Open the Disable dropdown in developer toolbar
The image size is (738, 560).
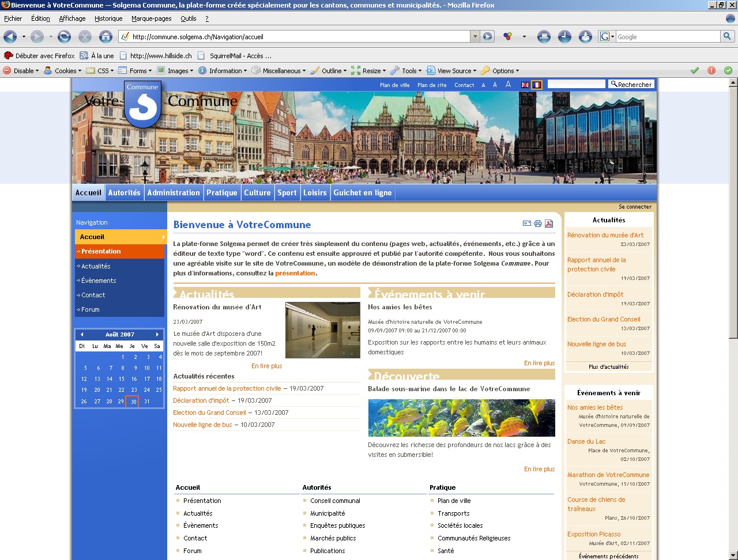click(21, 71)
